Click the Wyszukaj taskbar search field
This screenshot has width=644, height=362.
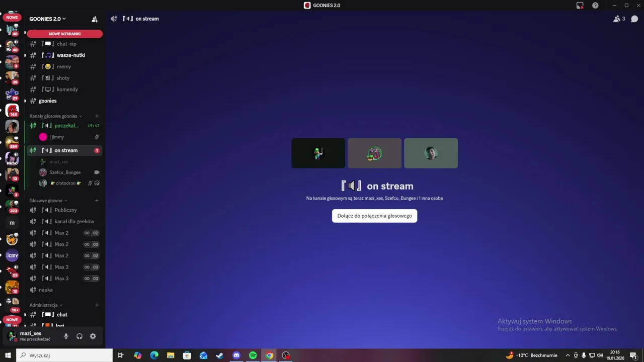[x=64, y=355]
